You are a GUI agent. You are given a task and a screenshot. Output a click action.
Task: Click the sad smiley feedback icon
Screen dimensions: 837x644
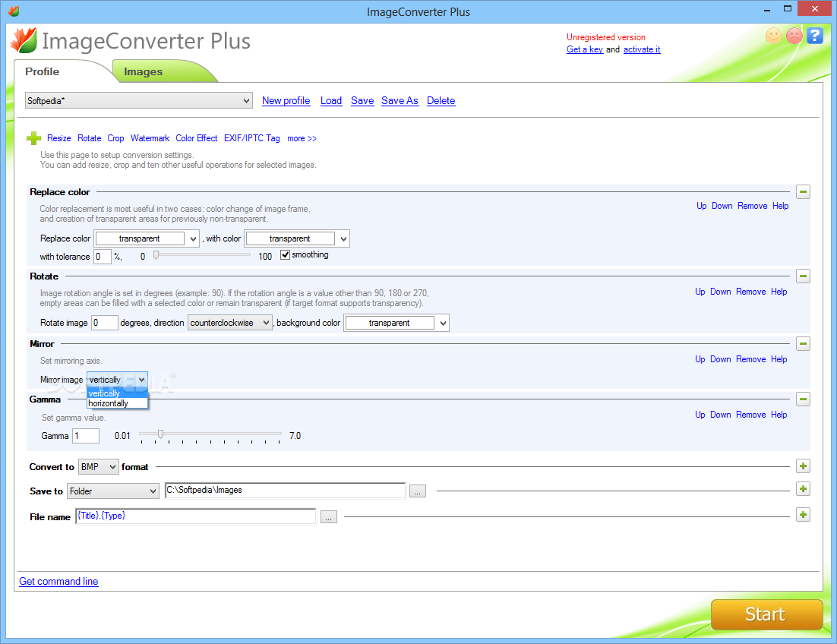(794, 36)
